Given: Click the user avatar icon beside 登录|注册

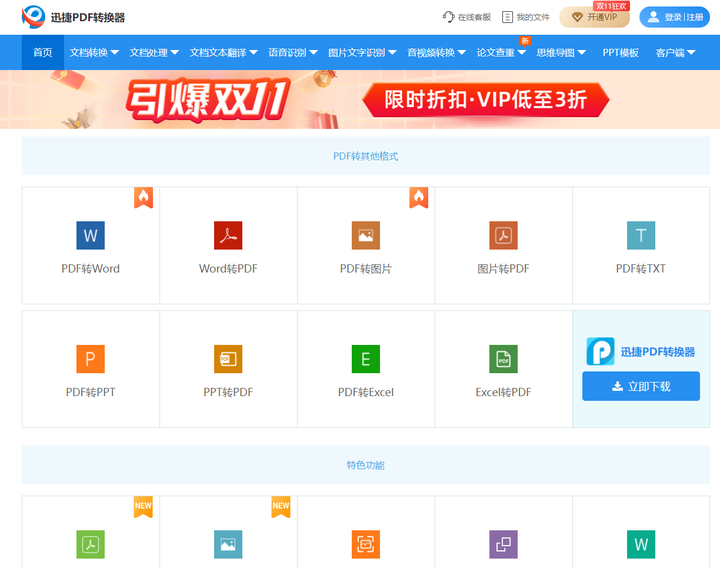Looking at the screenshot, I should tap(653, 17).
